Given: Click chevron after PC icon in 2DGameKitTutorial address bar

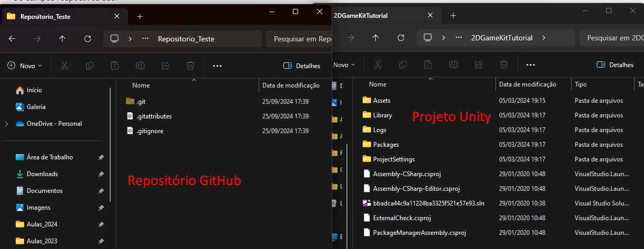Looking at the screenshot, I should 443,38.
